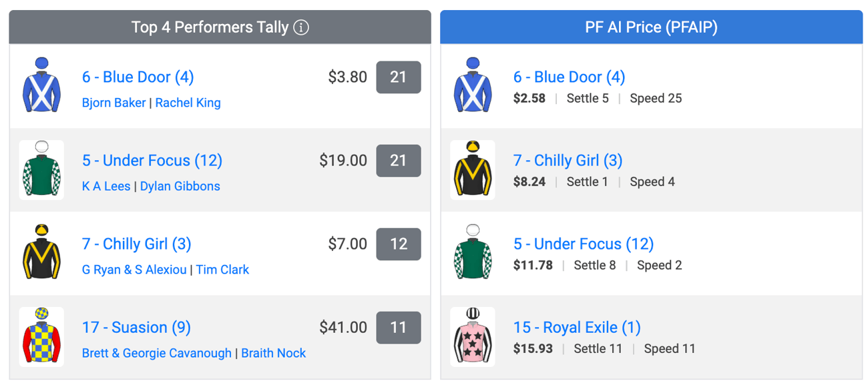Viewport: 868px width, 391px height.
Task: Select the Top 4 Performers Tally header
Action: tap(220, 27)
